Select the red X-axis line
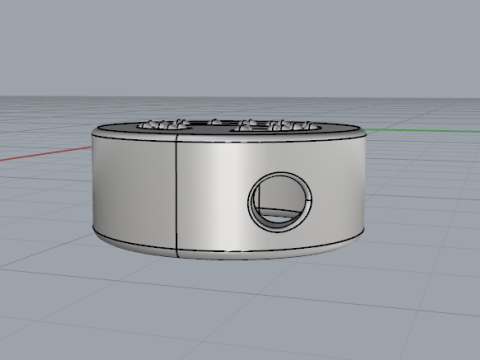Viewport: 480px width, 360px height. [46, 154]
